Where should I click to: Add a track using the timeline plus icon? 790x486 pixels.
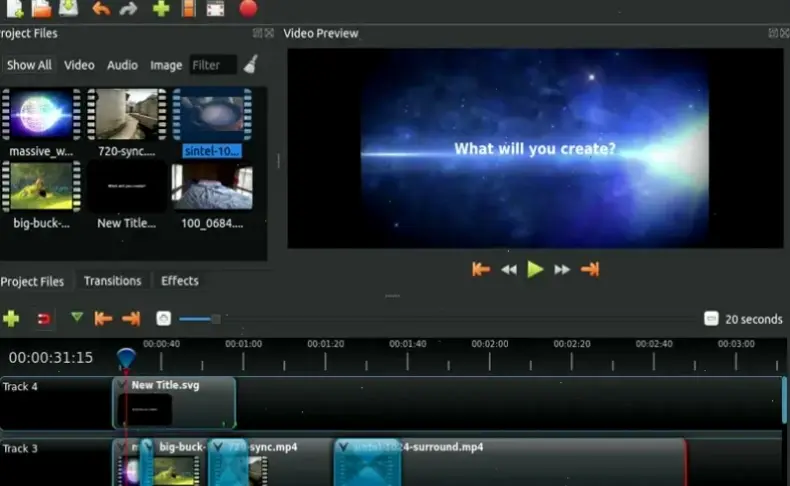[11, 319]
